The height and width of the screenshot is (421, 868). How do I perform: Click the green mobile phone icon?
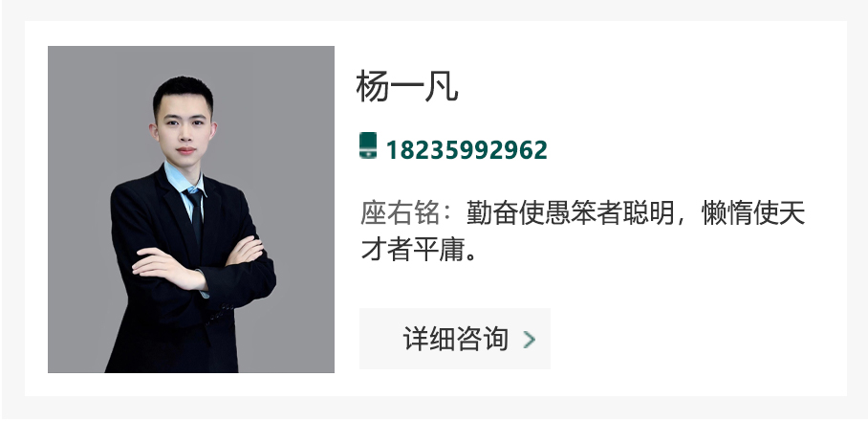[x=368, y=145]
